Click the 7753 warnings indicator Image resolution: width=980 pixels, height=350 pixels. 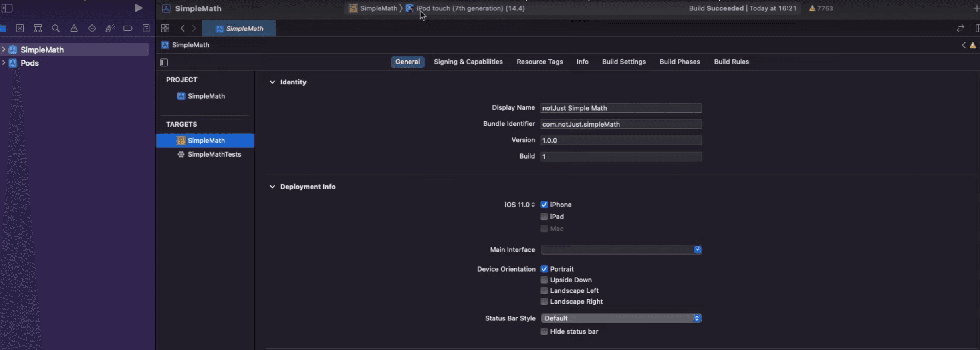[x=821, y=8]
